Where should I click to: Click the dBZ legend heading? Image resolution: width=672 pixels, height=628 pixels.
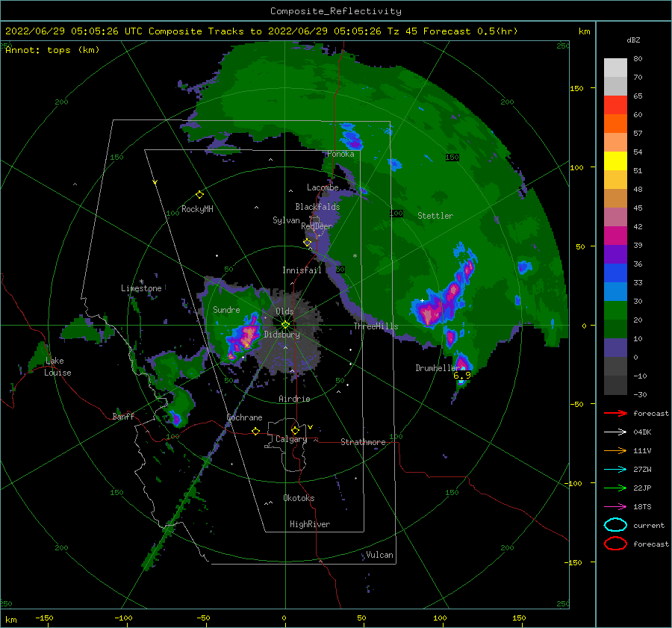tap(633, 40)
